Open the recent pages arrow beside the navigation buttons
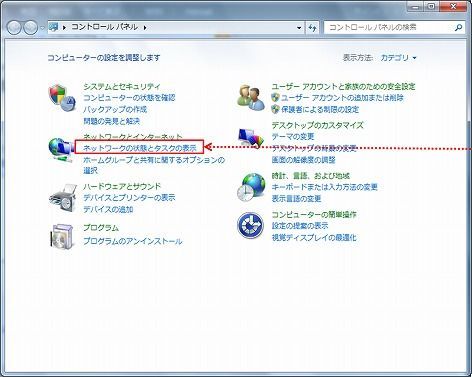472x377 pixels. pos(42,28)
